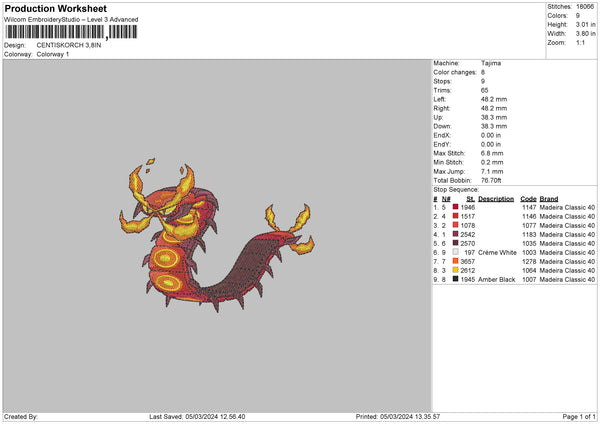
Task: Click the 'Colorway 1' value
Action: pos(53,54)
